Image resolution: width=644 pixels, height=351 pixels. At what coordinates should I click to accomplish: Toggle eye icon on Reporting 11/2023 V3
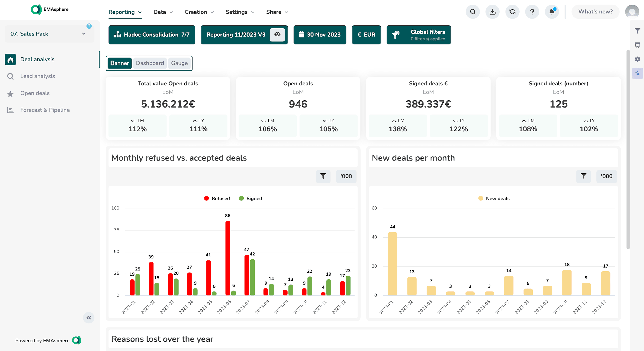277,34
